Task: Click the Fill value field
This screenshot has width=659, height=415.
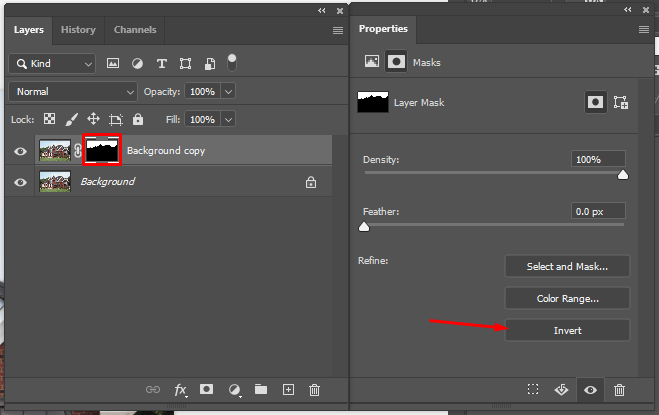Action: (x=203, y=120)
